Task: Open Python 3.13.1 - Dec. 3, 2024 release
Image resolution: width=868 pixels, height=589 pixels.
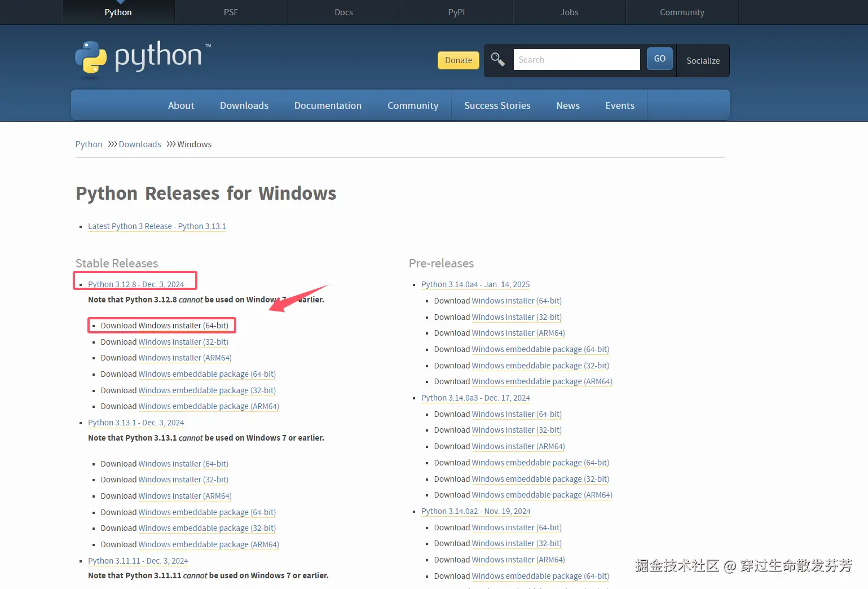Action: pyautogui.click(x=136, y=423)
